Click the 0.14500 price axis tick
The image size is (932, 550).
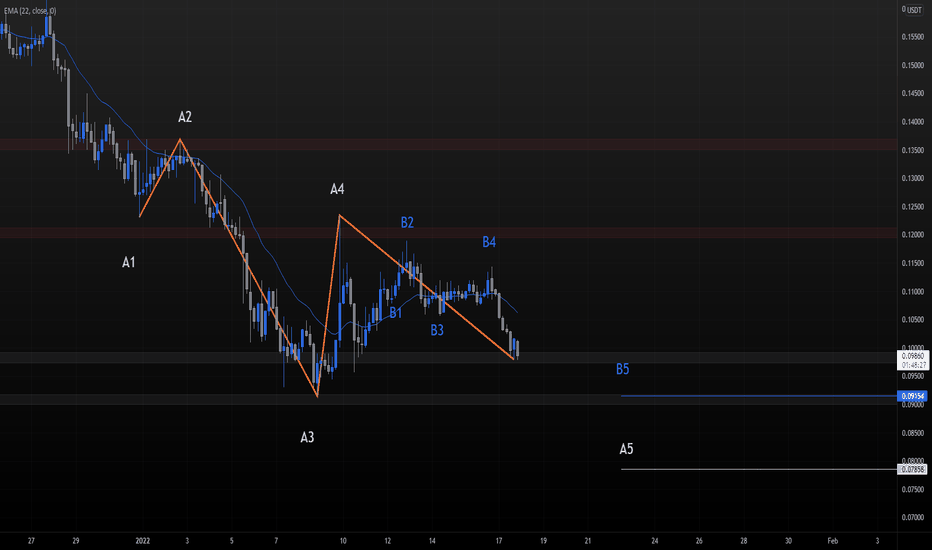[x=913, y=93]
